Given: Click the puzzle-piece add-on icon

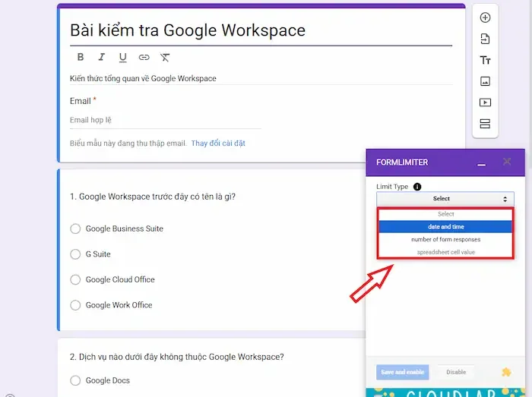Looking at the screenshot, I should point(506,372).
